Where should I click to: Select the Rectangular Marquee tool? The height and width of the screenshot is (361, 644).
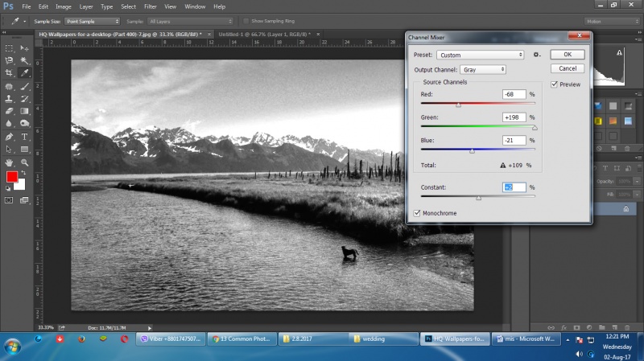(x=9, y=47)
